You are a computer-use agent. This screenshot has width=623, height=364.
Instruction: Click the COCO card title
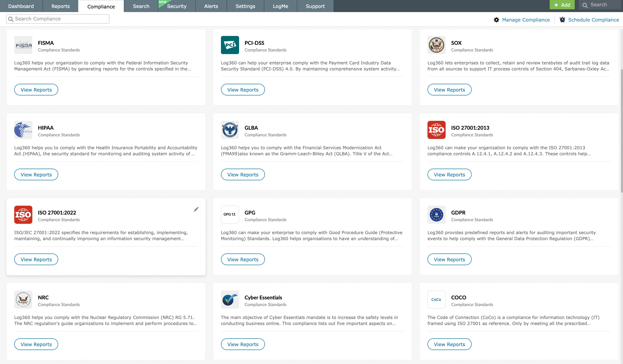tap(459, 298)
